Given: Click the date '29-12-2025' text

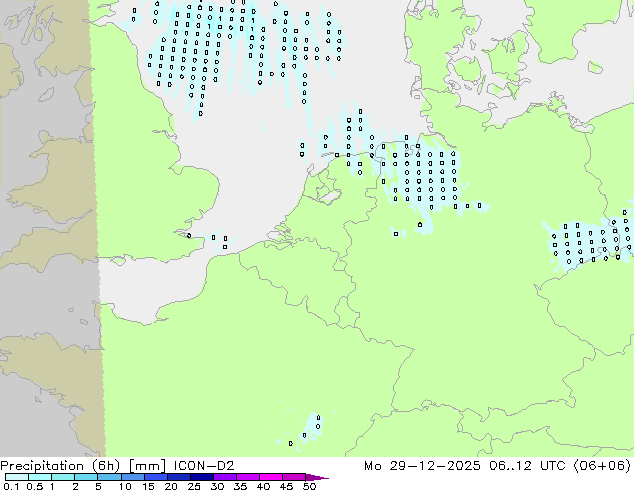Looking at the screenshot, I should [x=435, y=466].
